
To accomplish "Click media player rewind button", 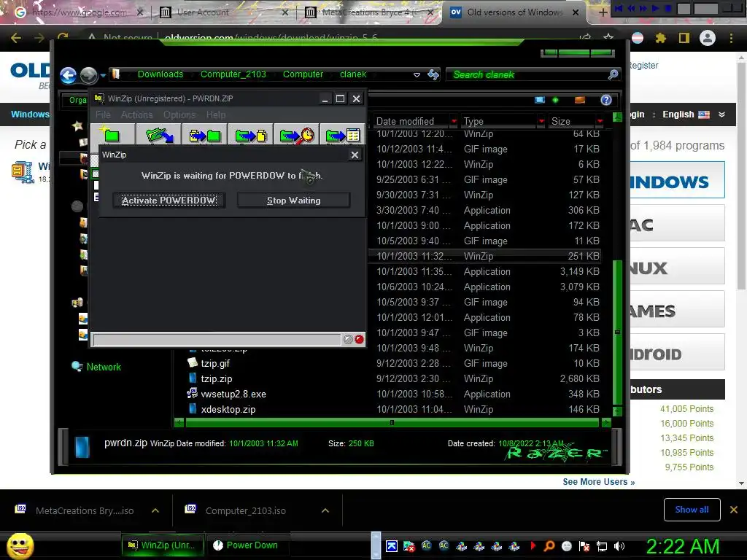I will pos(631,8).
